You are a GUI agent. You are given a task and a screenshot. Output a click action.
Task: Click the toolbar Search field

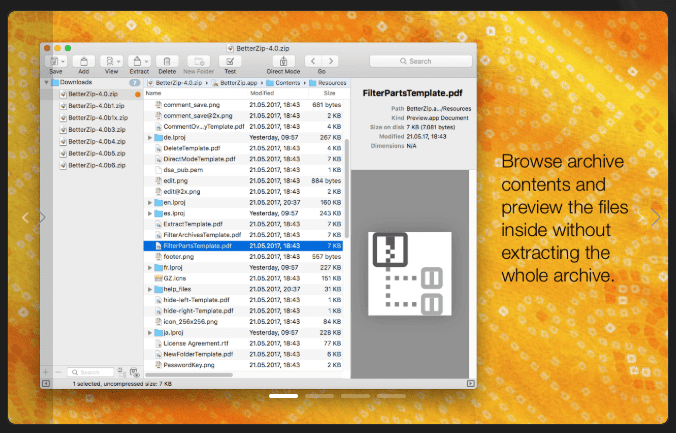tap(421, 61)
